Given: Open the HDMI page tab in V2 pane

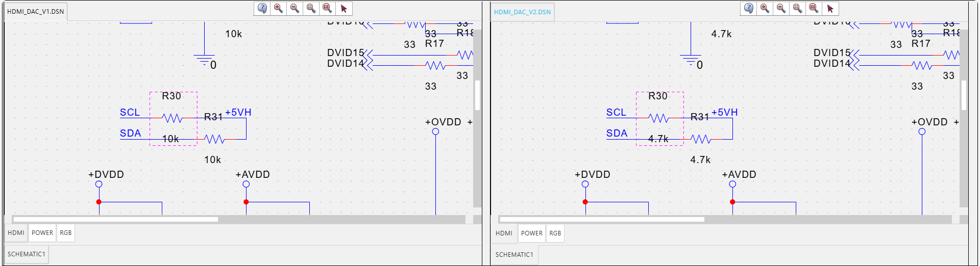Looking at the screenshot, I should point(504,233).
